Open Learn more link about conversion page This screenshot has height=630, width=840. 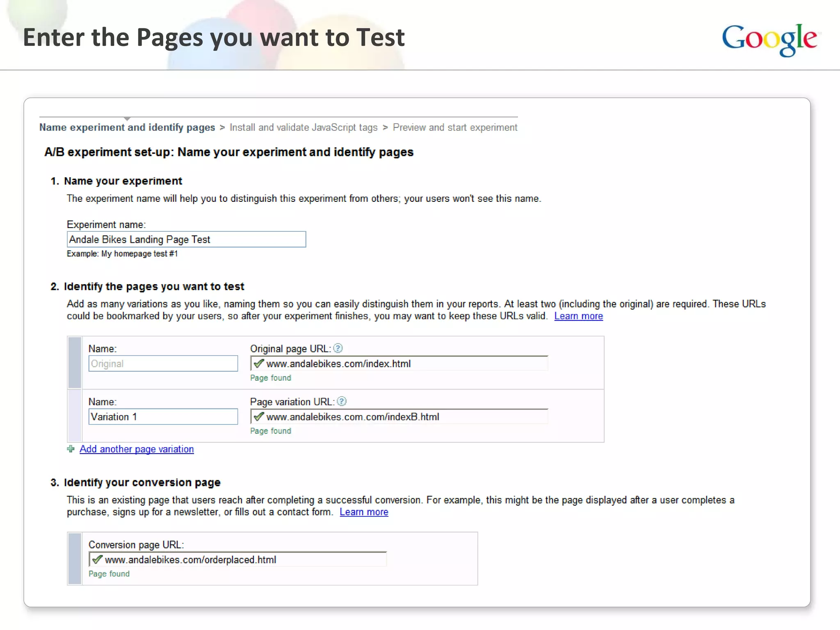pos(364,512)
